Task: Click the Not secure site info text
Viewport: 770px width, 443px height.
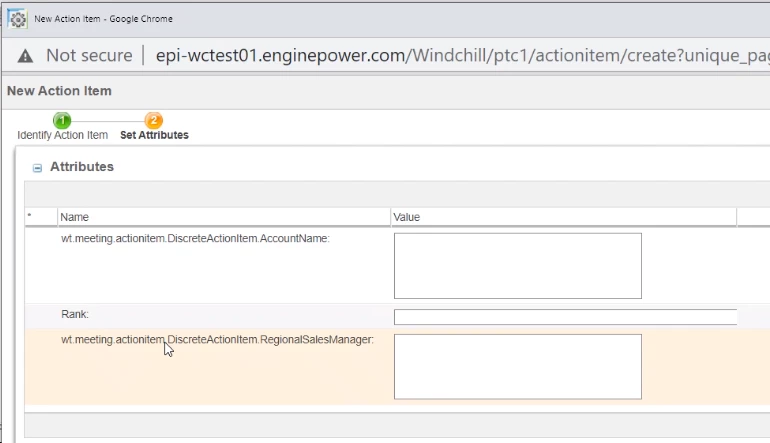Action: click(89, 55)
